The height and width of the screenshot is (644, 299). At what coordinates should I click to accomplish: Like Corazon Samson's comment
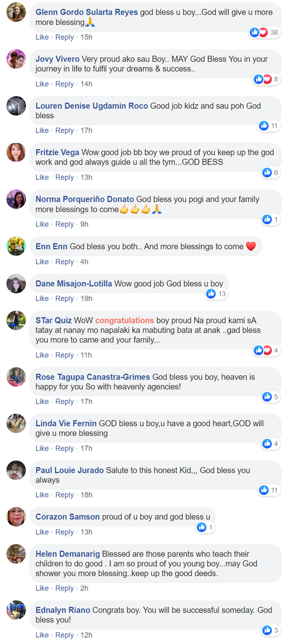tap(42, 532)
